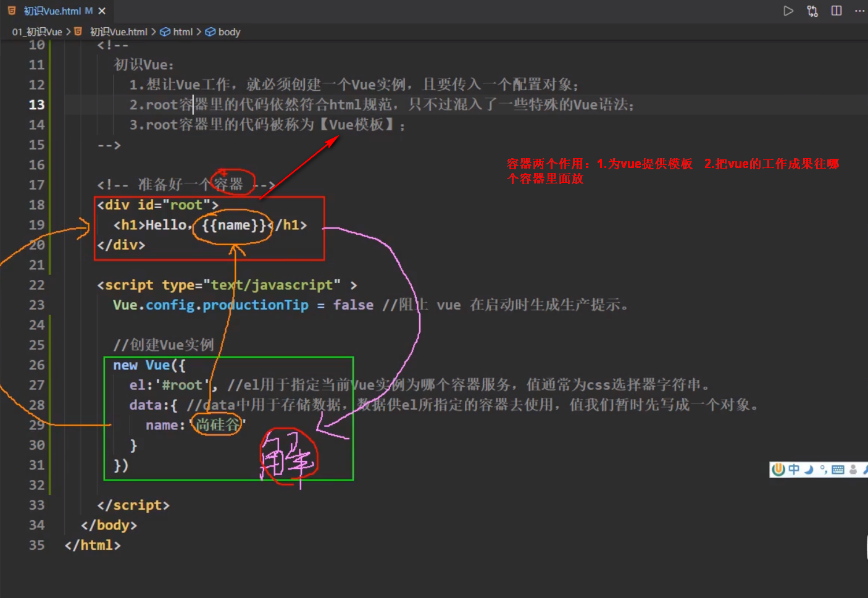Click line number 18 in the gutter

point(36,204)
